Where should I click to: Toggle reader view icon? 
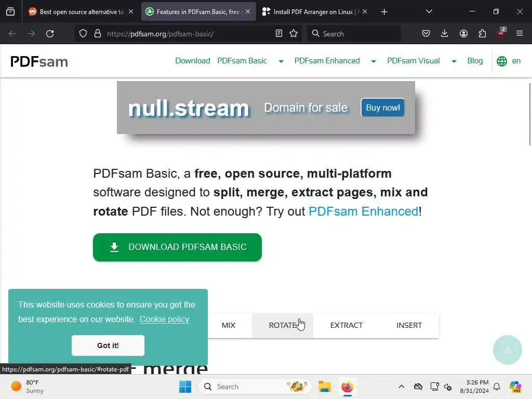tap(279, 34)
